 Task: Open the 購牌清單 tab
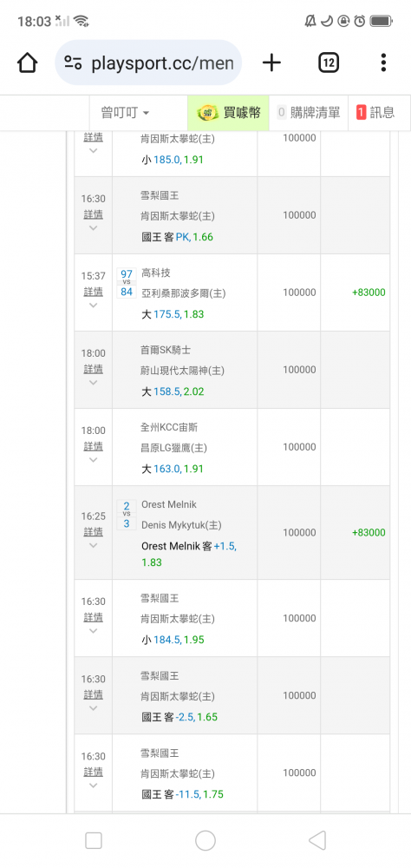[x=309, y=113]
